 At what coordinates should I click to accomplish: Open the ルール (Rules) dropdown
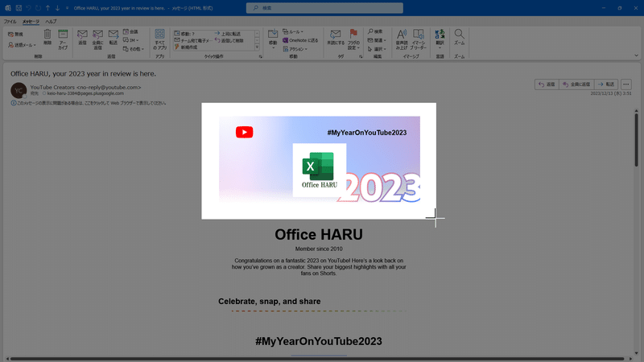293,31
